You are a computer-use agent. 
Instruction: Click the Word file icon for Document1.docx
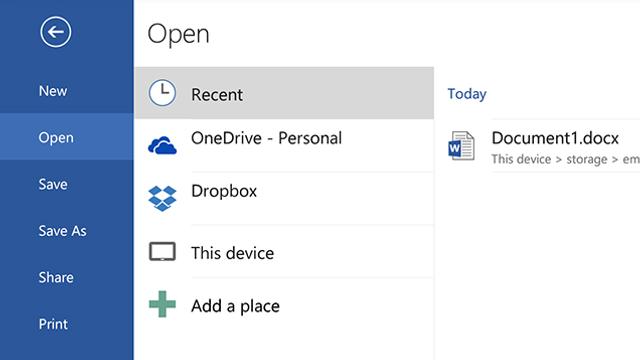pos(461,146)
